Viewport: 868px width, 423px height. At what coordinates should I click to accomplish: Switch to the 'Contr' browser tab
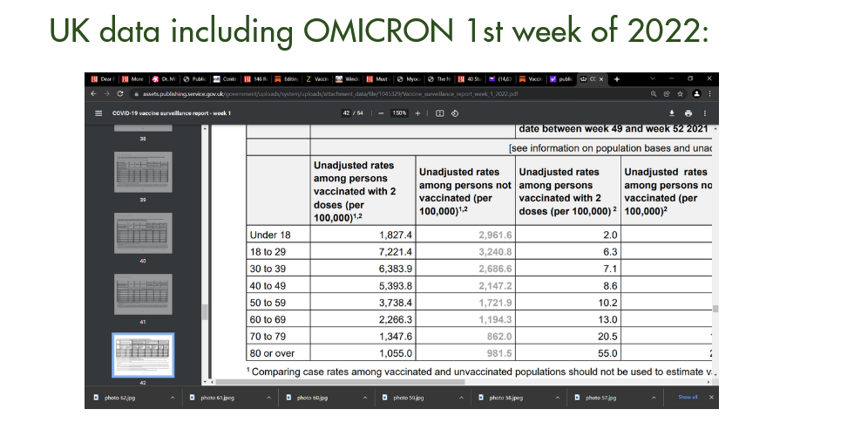click(224, 79)
